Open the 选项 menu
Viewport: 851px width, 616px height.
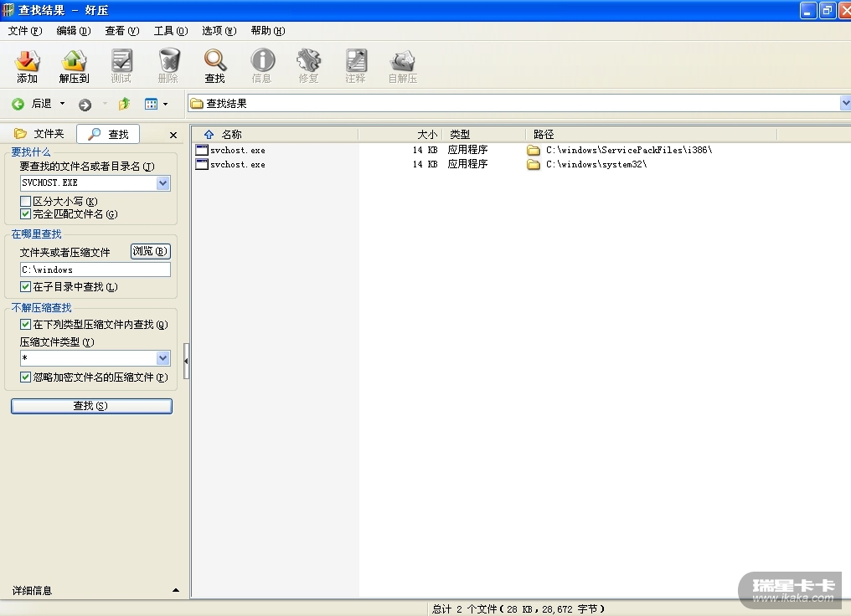pyautogui.click(x=219, y=31)
